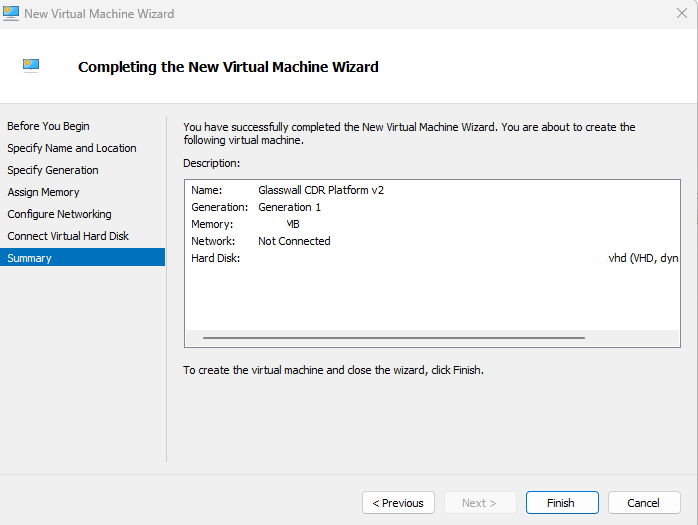Select Connect Virtual Hard Disk step
The width and height of the screenshot is (698, 525).
68,236
